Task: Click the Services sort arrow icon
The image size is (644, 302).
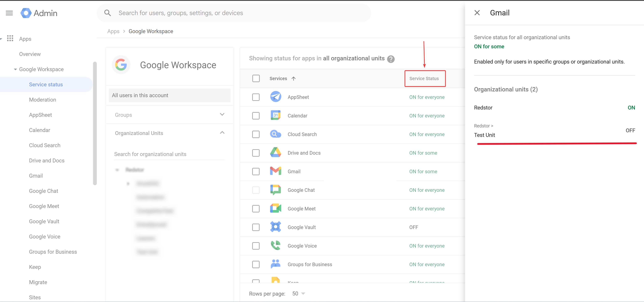Action: [294, 79]
